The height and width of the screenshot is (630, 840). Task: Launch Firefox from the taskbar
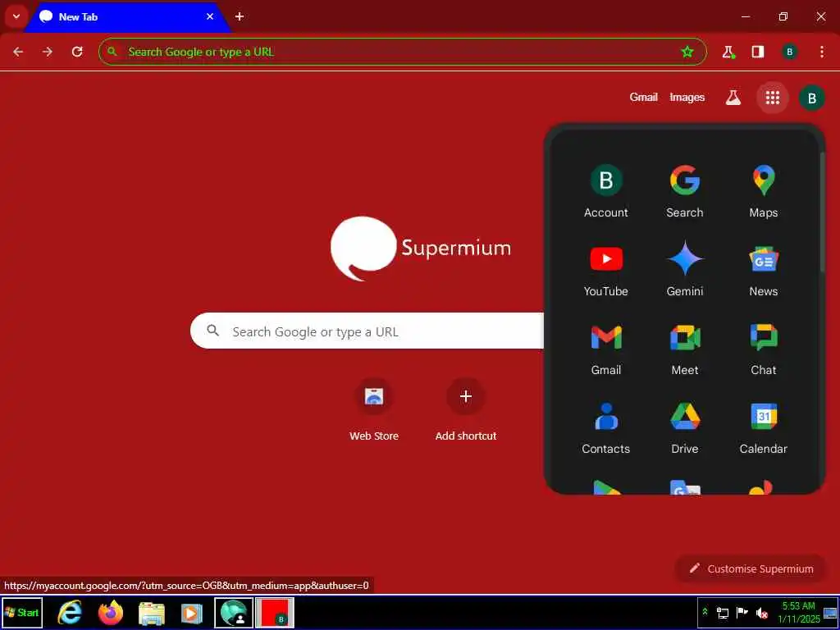[x=111, y=612]
